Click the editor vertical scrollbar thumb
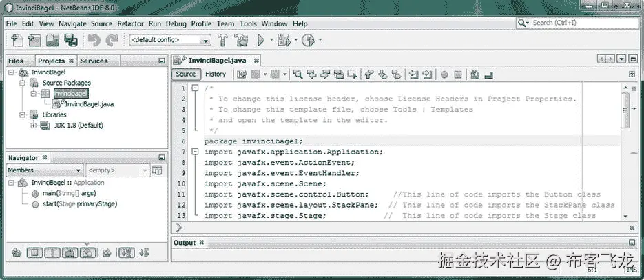 pos(625,110)
